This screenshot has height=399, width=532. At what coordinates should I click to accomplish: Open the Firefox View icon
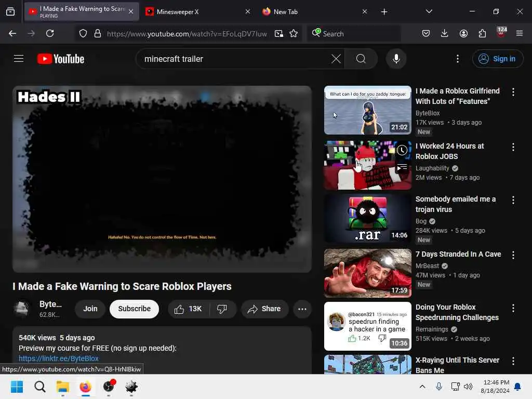[10, 12]
